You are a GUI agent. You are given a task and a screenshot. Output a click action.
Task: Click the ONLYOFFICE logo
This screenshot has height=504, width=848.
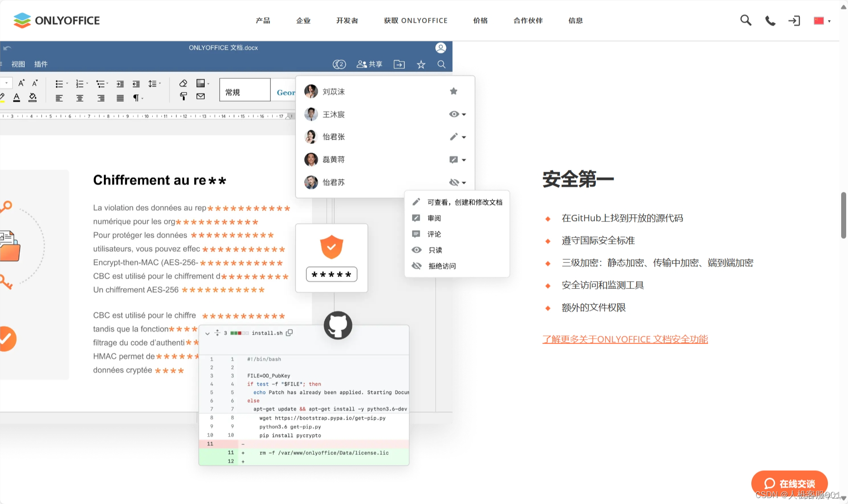tap(57, 21)
